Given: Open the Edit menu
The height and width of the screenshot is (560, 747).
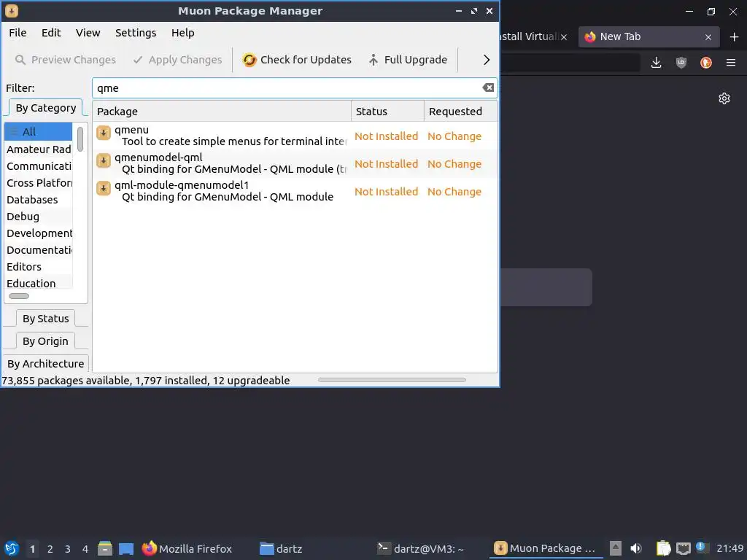Looking at the screenshot, I should coord(51,33).
